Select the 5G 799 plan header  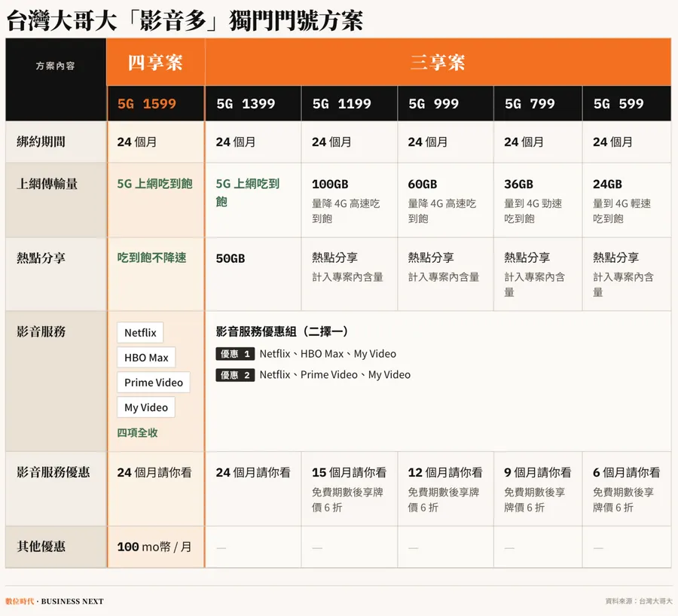[x=538, y=104]
